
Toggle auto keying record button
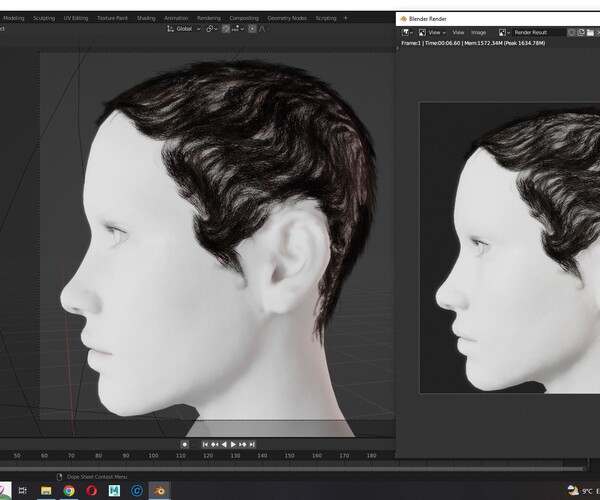click(184, 445)
